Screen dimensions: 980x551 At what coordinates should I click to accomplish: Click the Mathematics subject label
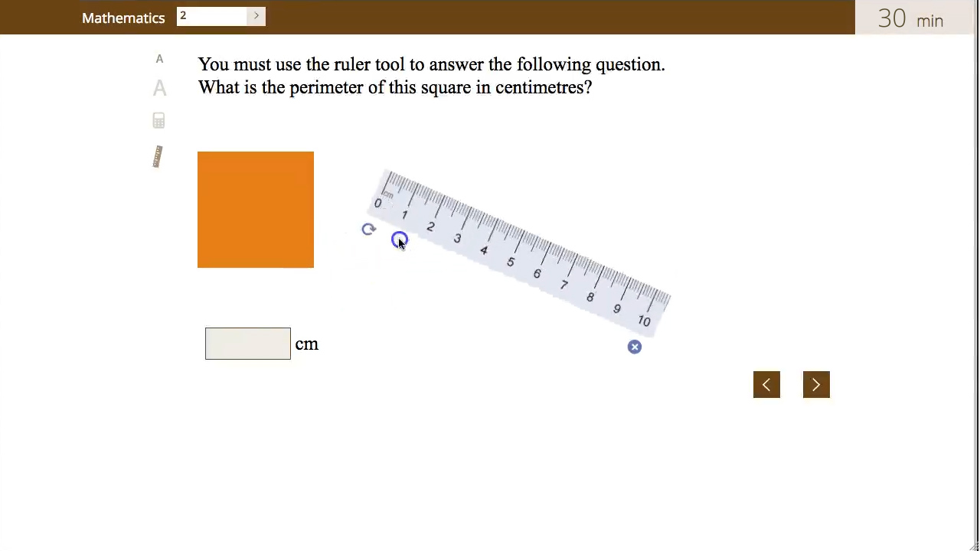(123, 18)
